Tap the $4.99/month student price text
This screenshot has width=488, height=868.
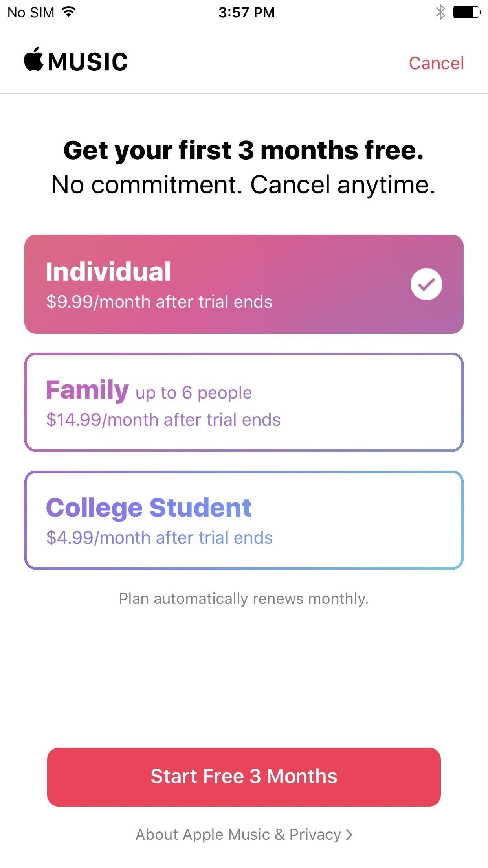159,538
